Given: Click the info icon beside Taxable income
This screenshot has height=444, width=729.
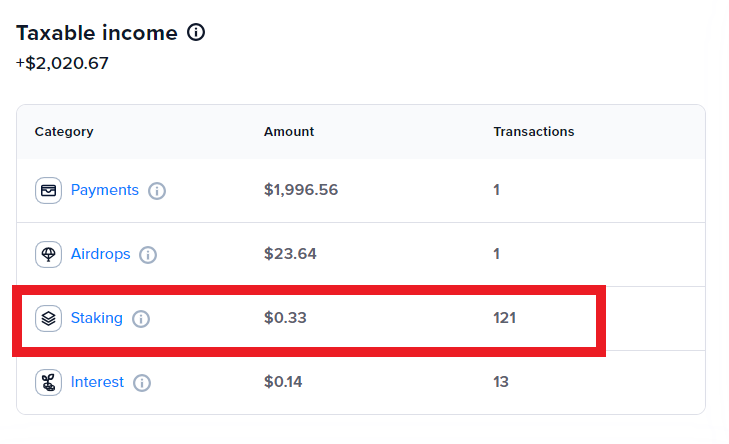Looking at the screenshot, I should tap(196, 33).
